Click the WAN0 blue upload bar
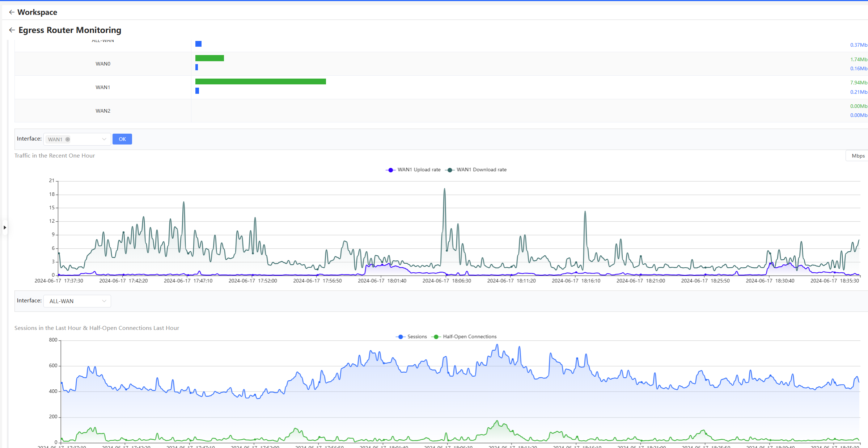Viewport: 868px width, 448px height. click(x=196, y=67)
